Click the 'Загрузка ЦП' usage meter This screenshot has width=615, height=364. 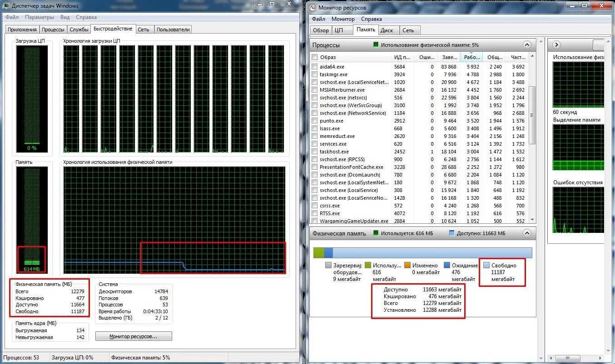click(32, 99)
